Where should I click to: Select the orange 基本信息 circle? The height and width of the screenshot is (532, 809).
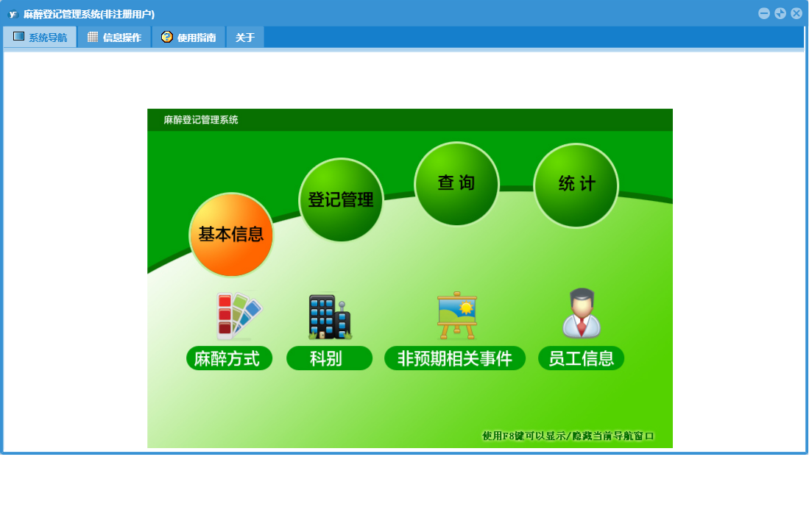click(x=231, y=235)
